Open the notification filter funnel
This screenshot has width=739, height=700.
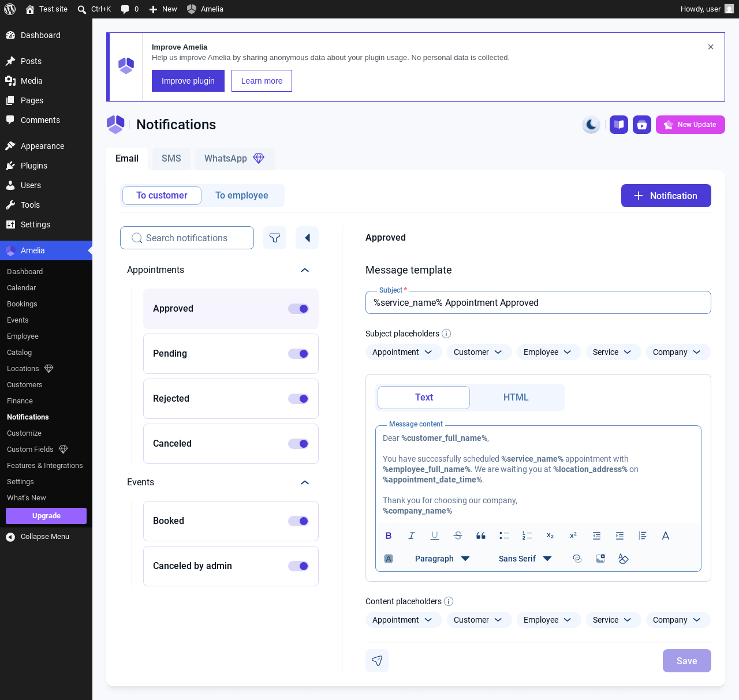click(275, 238)
